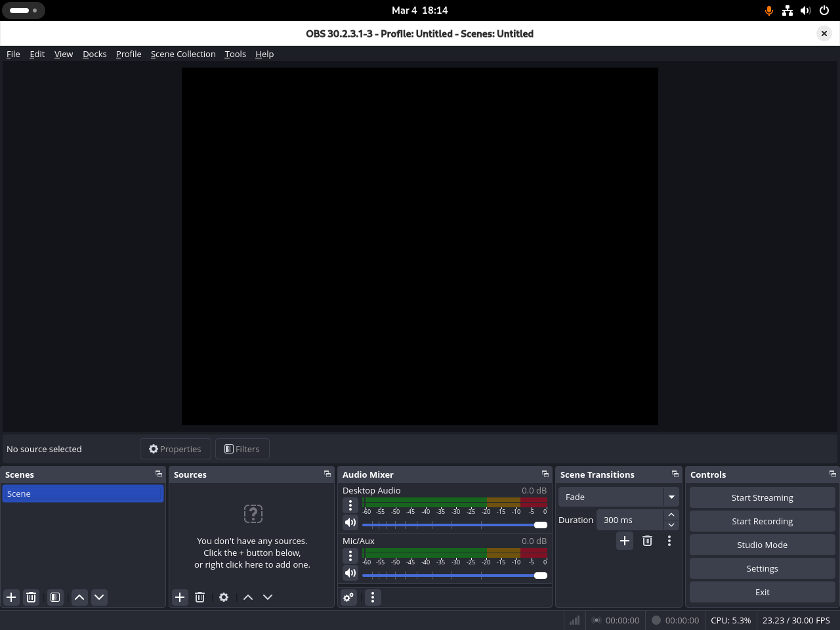
Task: Add a new scene transition with the plus icon
Action: [624, 541]
